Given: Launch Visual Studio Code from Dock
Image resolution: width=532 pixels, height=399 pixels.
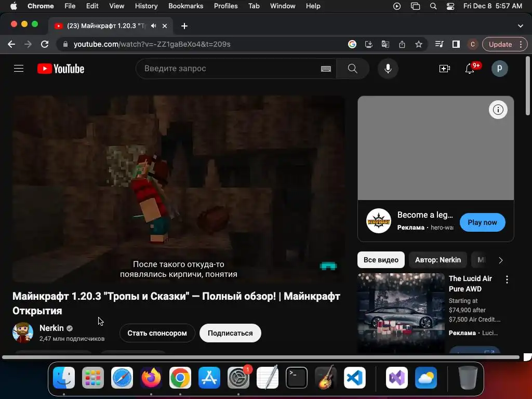Looking at the screenshot, I should click(x=354, y=378).
